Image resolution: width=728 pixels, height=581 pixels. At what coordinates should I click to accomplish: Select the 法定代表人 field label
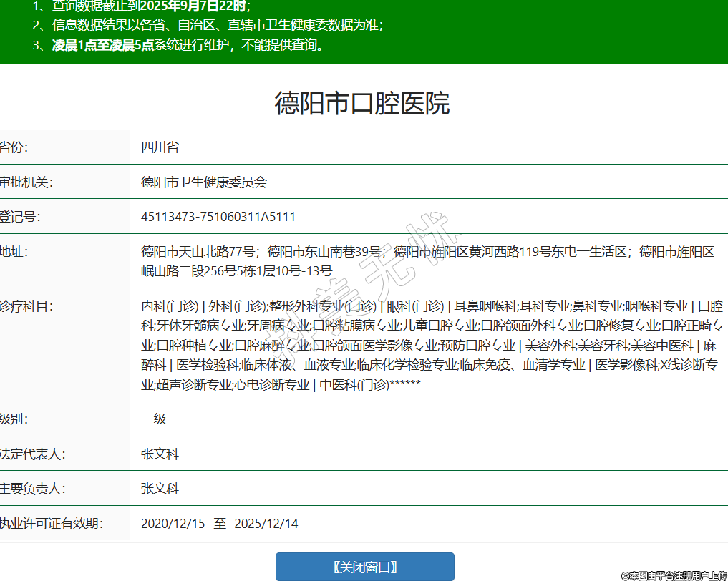pyautogui.click(x=33, y=454)
